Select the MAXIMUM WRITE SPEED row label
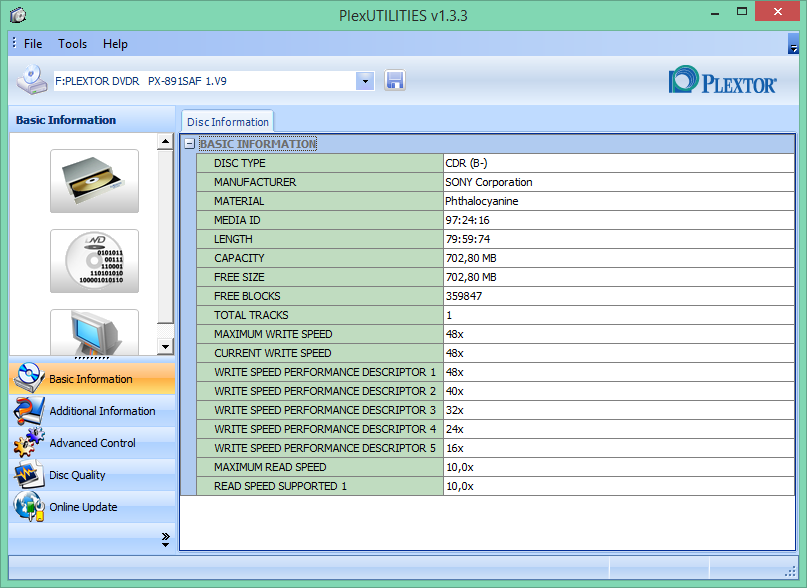The width and height of the screenshot is (807, 588). (x=273, y=334)
